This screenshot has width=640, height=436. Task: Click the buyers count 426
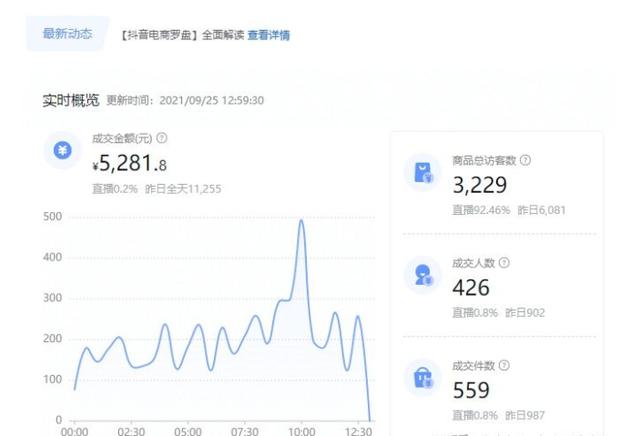471,288
